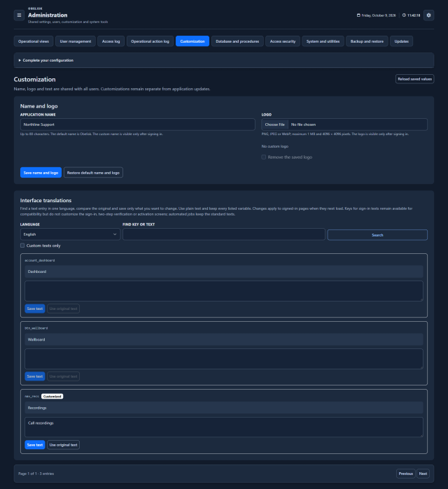Edit the Call recordings custom text
This screenshot has width=448, height=489.
[x=224, y=427]
